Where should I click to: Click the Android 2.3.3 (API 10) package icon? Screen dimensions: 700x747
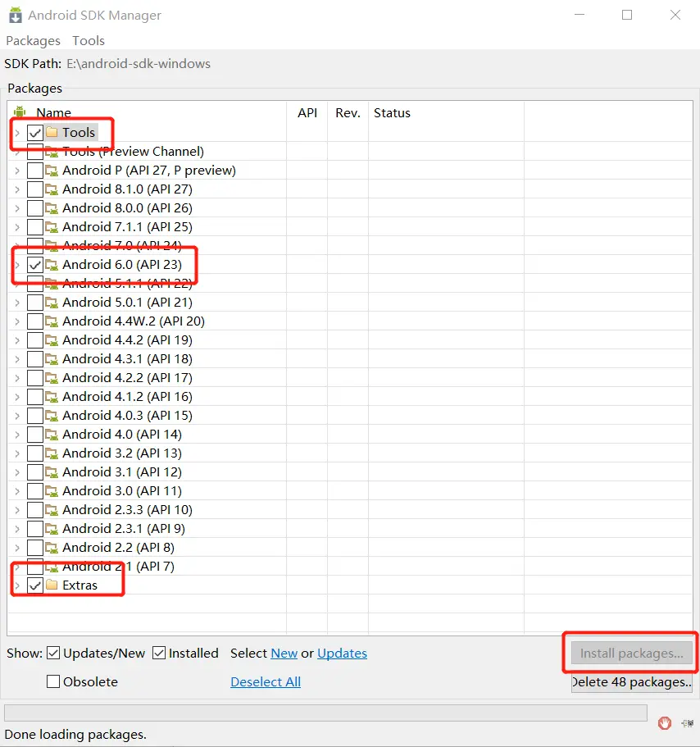point(52,510)
